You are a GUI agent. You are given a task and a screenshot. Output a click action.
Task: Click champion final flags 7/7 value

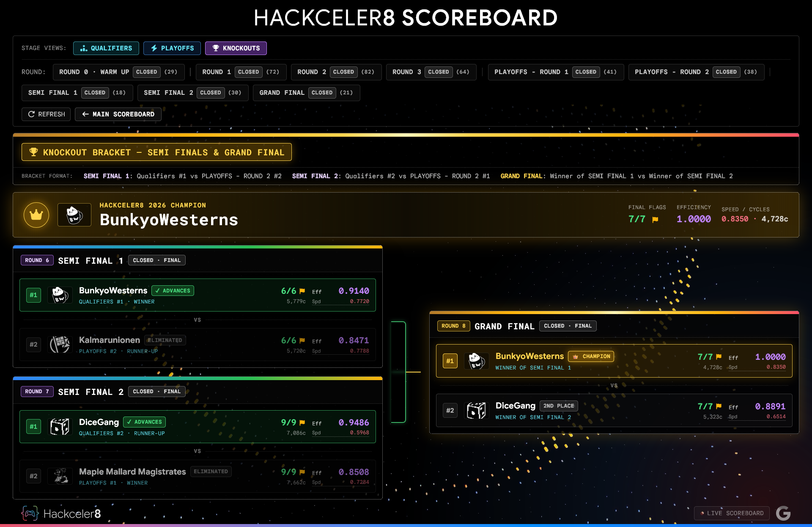point(637,219)
